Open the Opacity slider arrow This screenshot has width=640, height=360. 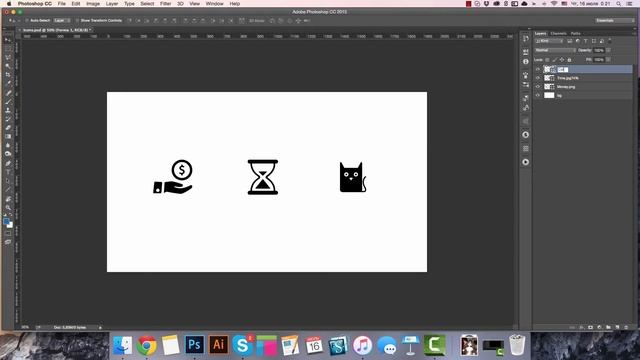click(x=608, y=50)
